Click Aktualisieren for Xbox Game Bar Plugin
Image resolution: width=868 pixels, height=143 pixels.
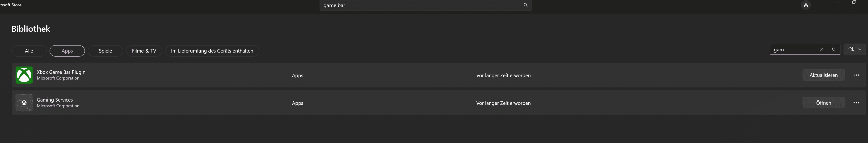click(824, 75)
